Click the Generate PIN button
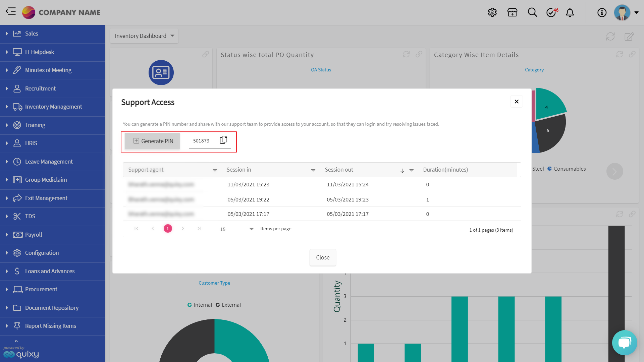 click(x=152, y=141)
